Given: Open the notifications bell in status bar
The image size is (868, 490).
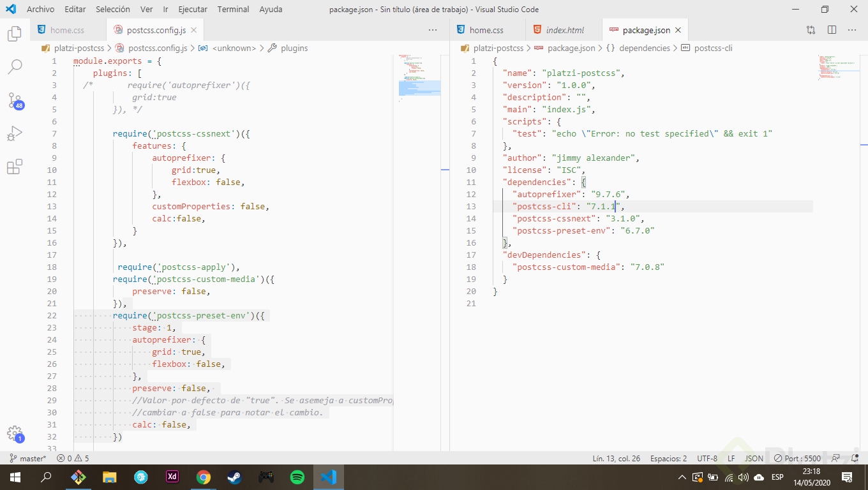Looking at the screenshot, I should [855, 458].
